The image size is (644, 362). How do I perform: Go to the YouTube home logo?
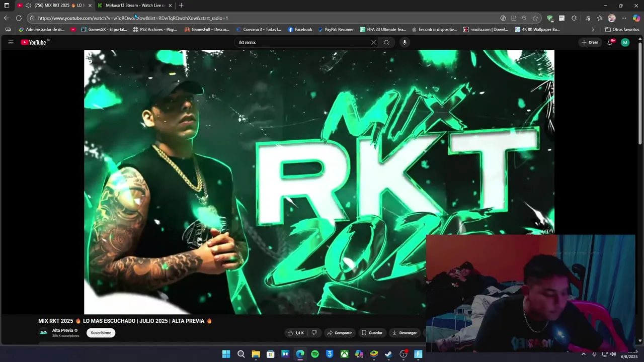point(33,42)
